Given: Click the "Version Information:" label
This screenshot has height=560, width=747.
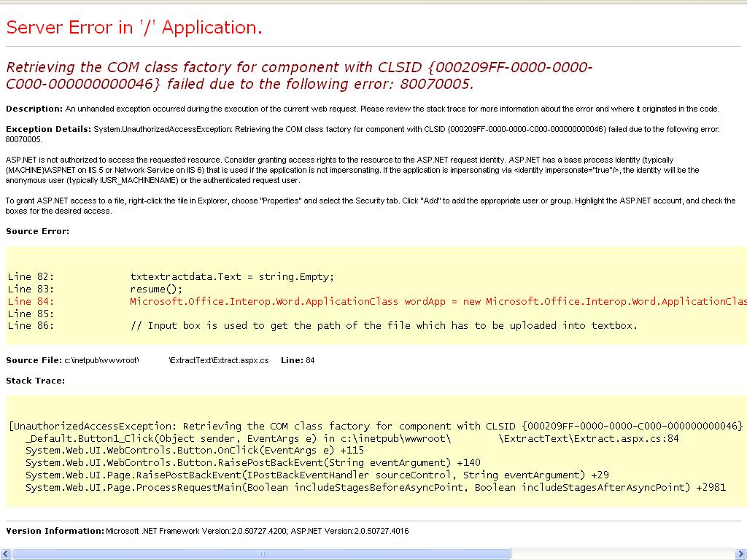Looking at the screenshot, I should click(55, 531).
